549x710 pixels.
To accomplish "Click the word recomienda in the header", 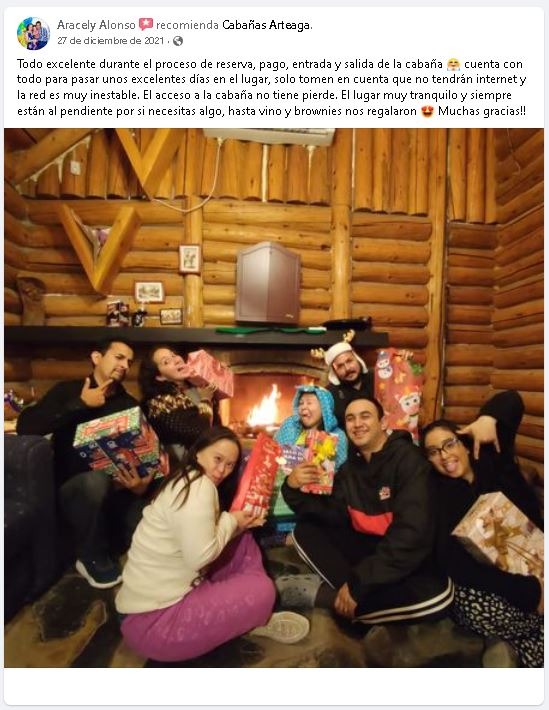I will point(188,25).
